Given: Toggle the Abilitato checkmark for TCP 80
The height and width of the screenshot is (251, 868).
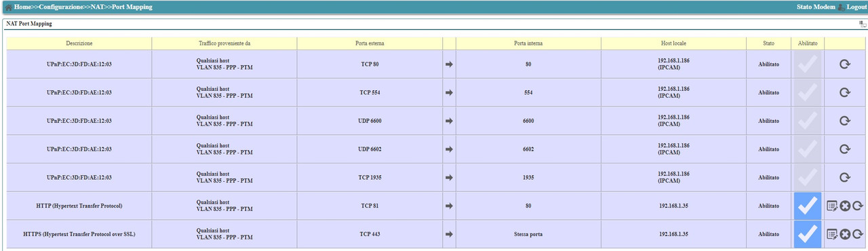Looking at the screenshot, I should (x=807, y=64).
